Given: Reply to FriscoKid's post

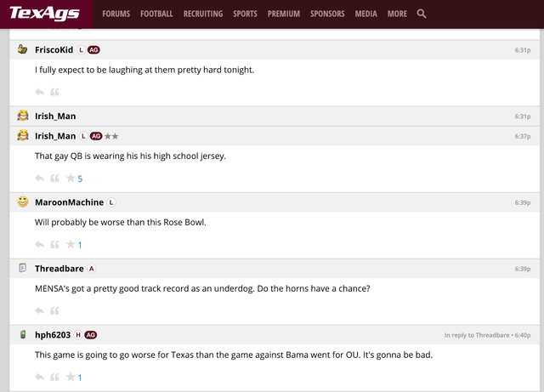Looking at the screenshot, I should 39,92.
